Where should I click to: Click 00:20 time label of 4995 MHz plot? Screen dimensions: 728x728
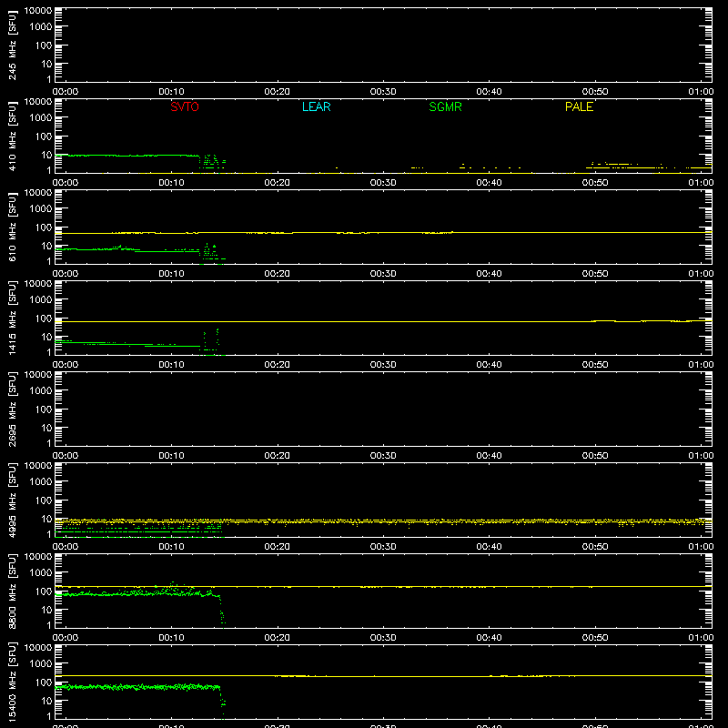click(x=278, y=547)
